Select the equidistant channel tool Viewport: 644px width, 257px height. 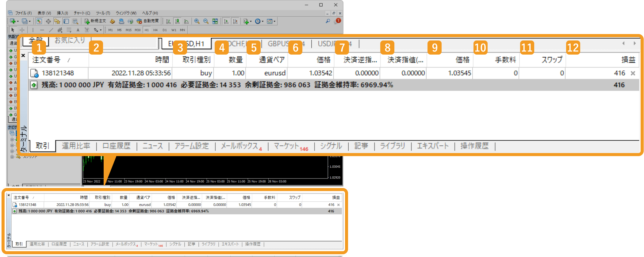60,30
